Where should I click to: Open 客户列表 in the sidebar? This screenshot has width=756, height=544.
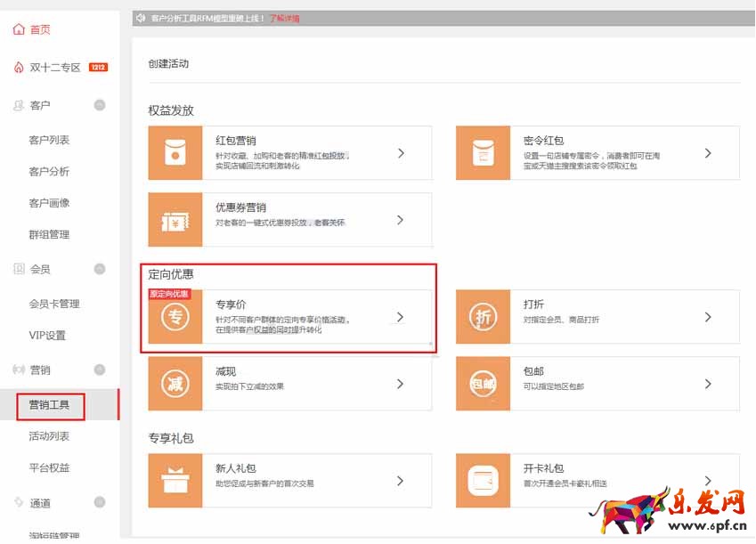click(49, 140)
